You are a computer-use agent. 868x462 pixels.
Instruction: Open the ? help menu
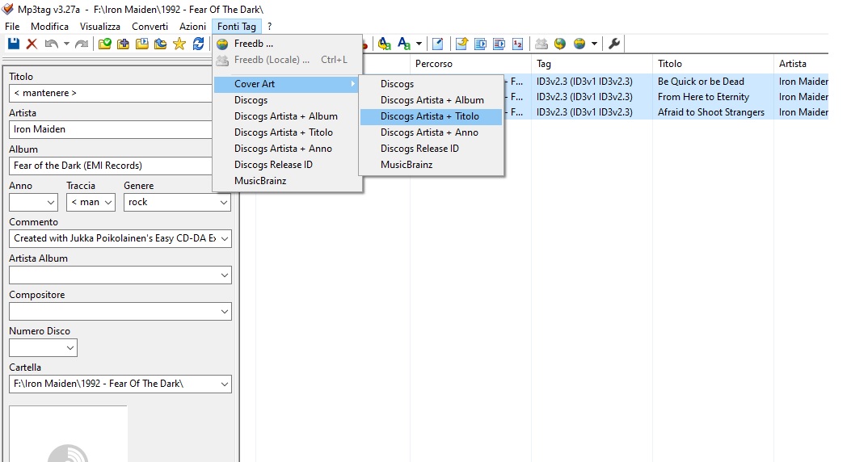tap(270, 26)
